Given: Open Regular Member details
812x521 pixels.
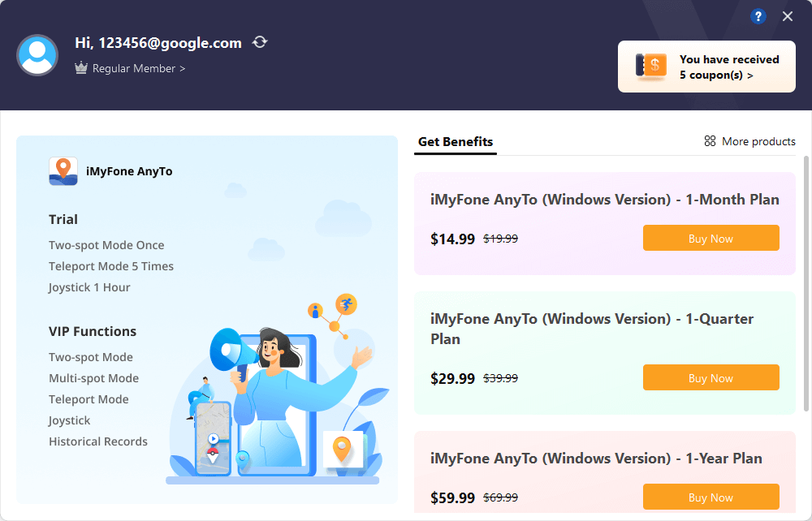Looking at the screenshot, I should [x=139, y=68].
